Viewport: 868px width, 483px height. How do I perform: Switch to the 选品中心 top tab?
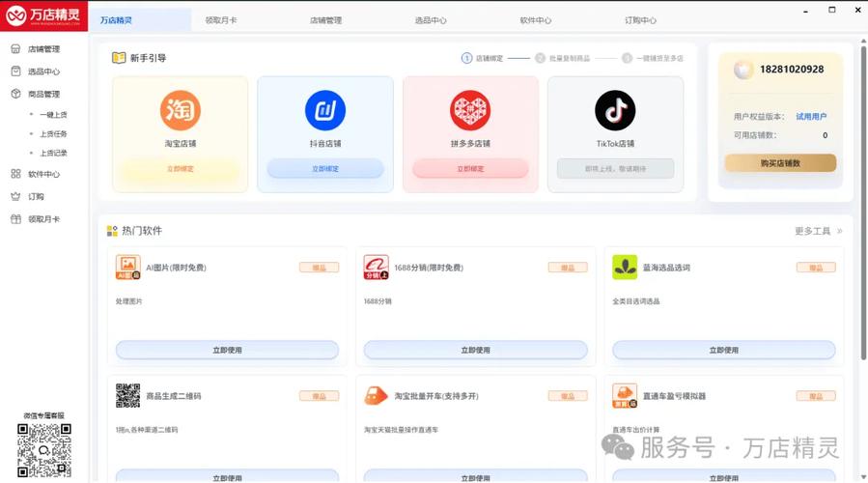[431, 19]
